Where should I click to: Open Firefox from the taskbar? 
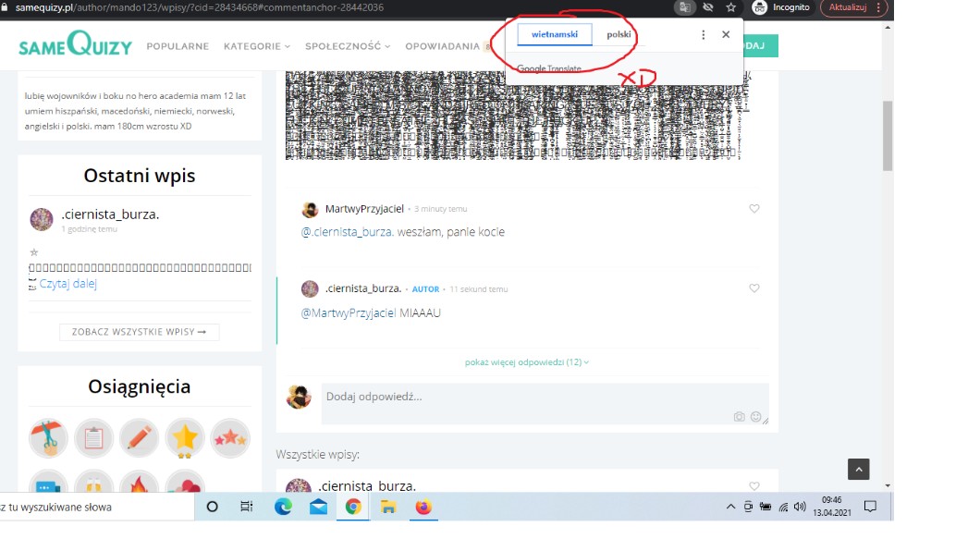coord(423,507)
